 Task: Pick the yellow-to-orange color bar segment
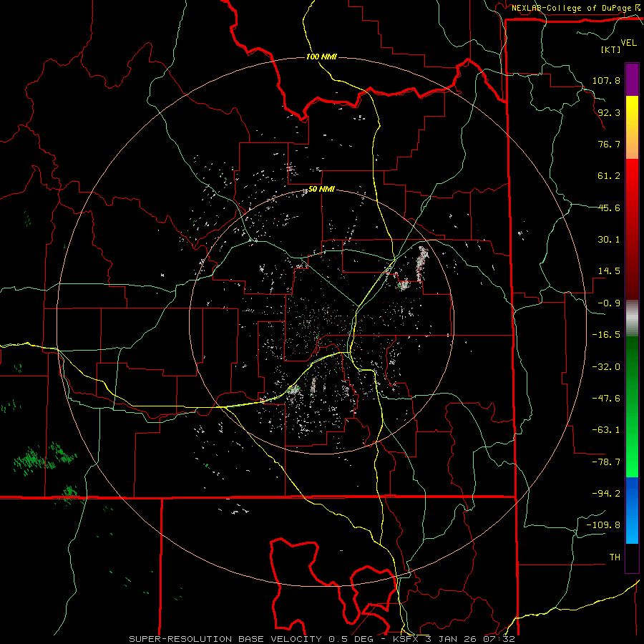tap(632, 127)
